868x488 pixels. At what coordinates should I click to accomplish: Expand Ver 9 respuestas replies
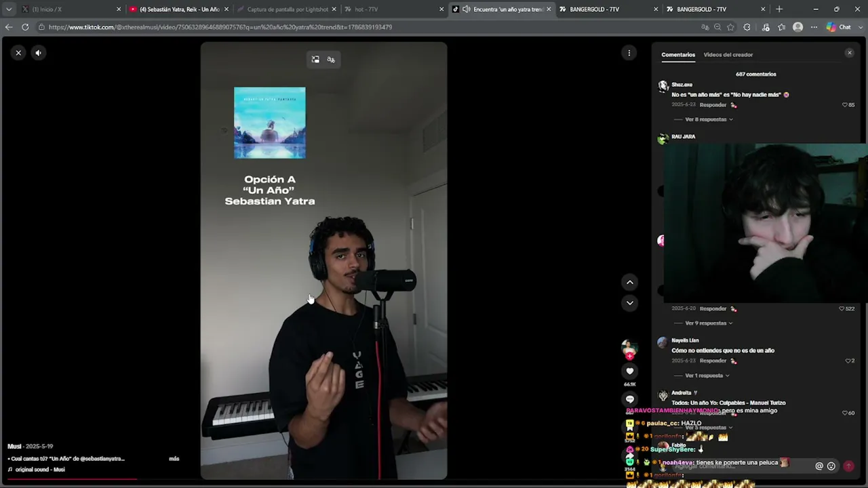[709, 323]
